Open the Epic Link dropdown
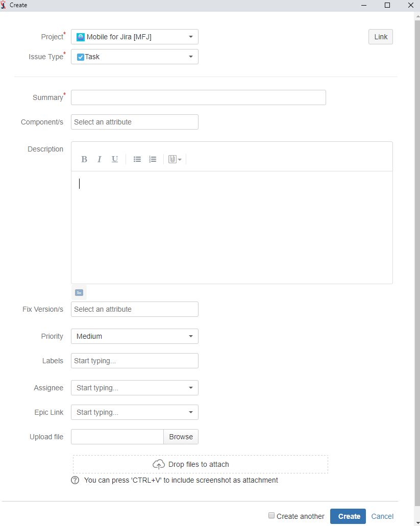 [135, 412]
